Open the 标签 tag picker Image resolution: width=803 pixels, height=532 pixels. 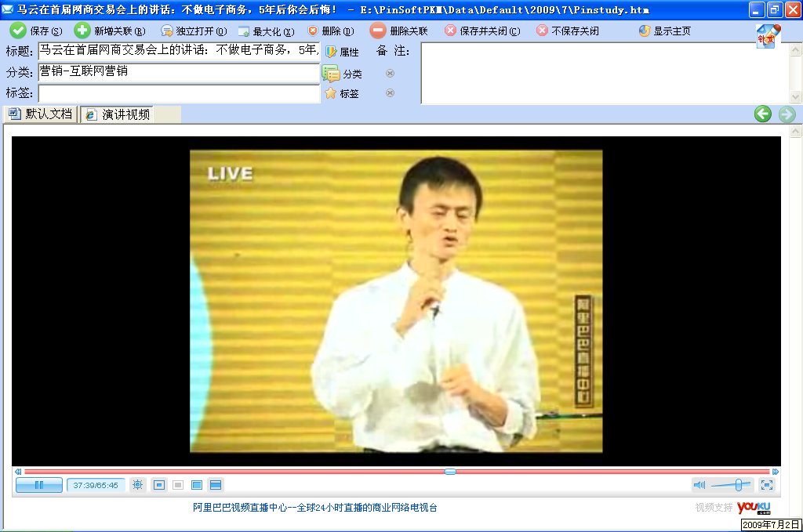click(343, 93)
